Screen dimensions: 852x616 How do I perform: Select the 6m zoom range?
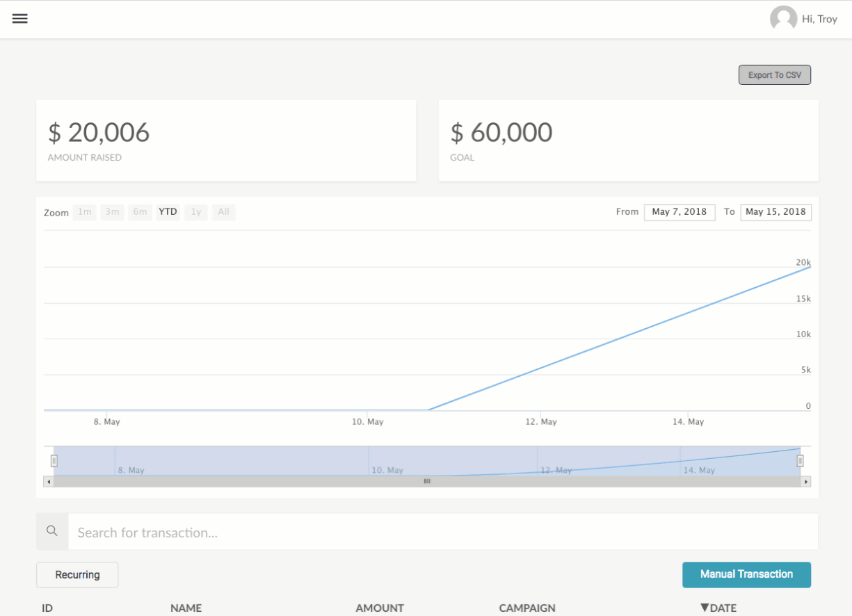pos(140,212)
